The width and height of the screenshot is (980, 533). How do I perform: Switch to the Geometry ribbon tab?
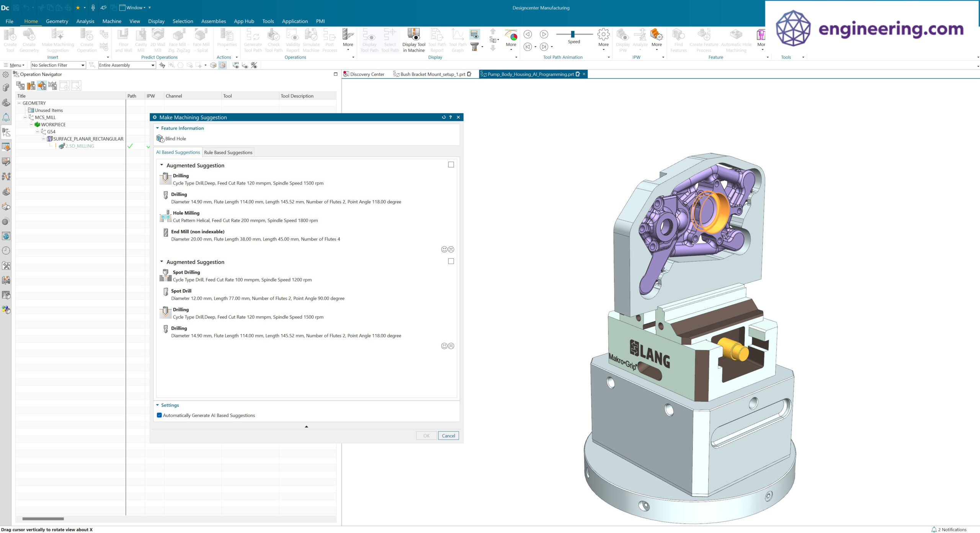tap(57, 21)
